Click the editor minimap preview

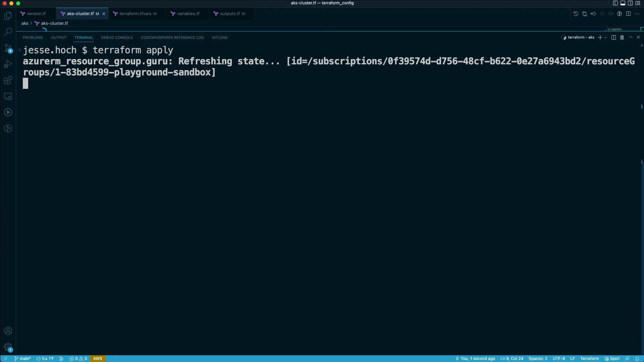pos(615,29)
